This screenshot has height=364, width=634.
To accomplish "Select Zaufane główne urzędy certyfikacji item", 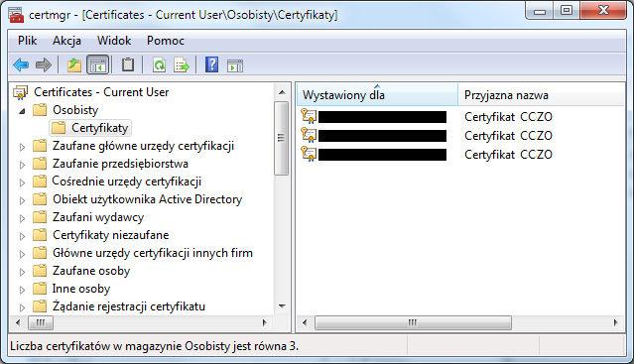I will click(x=143, y=146).
